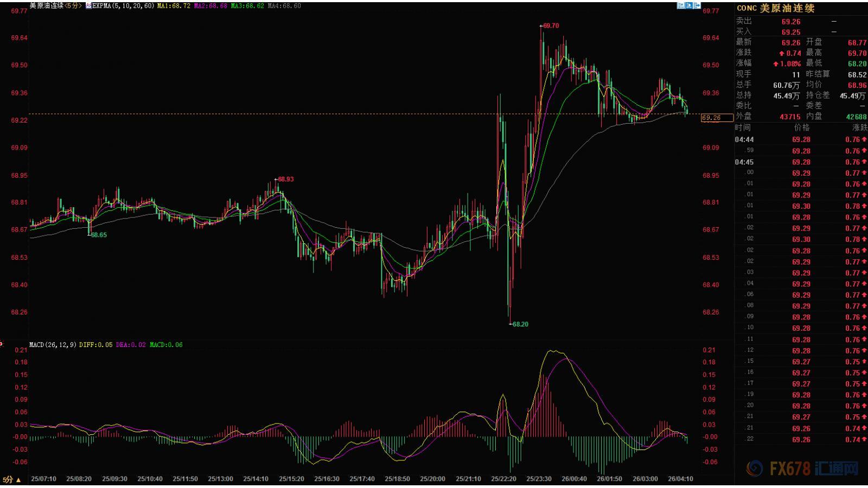Image resolution: width=868 pixels, height=488 pixels.
Task: Click the 卖出 price 69.26
Action: point(791,22)
